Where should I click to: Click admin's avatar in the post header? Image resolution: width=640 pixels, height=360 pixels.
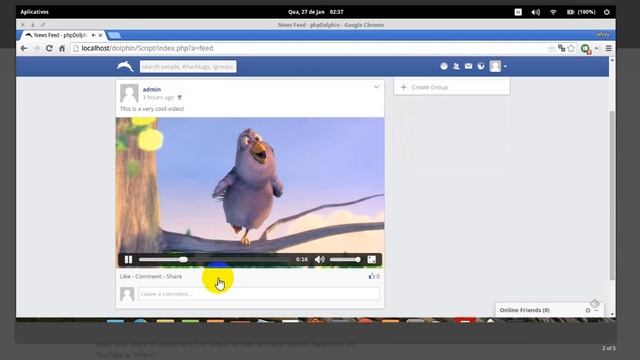129,93
